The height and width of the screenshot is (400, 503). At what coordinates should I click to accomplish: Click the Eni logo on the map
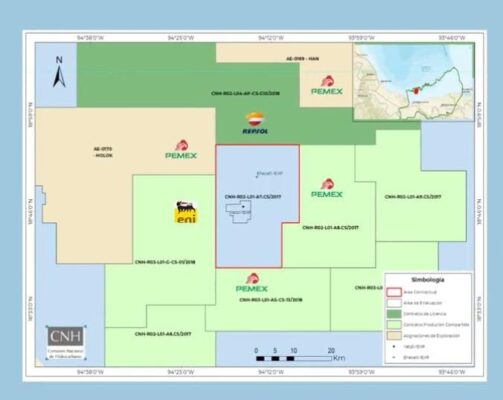tap(186, 212)
